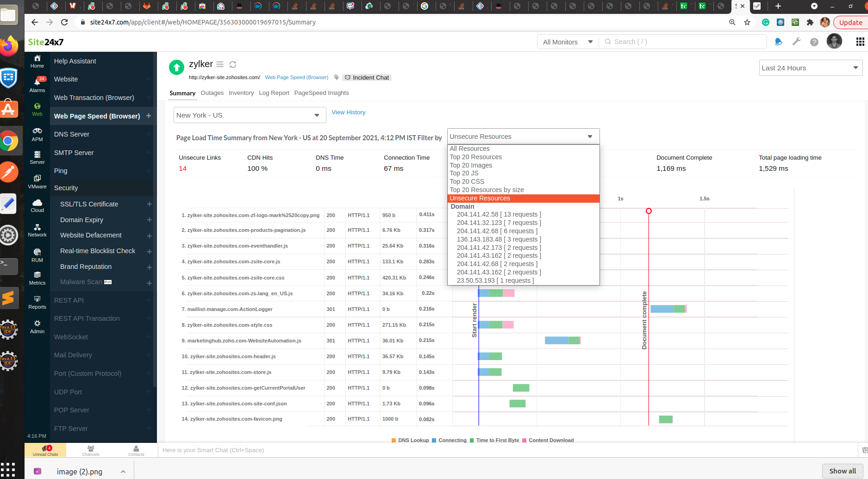
Task: Open the user profile avatar
Action: (835, 42)
